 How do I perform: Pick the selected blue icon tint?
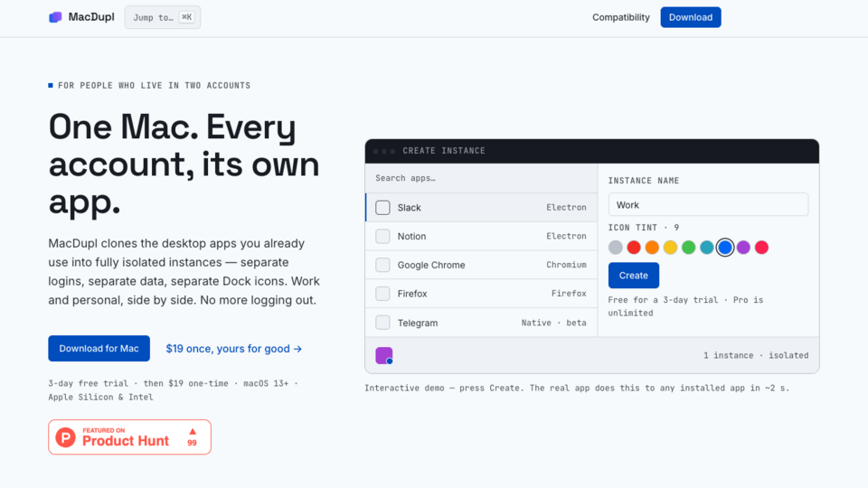(725, 248)
